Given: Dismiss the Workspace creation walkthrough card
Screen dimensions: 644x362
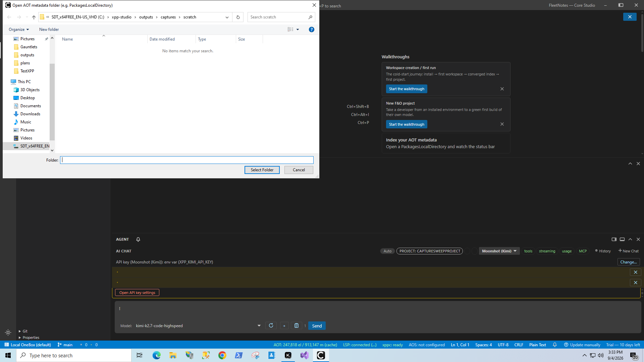Looking at the screenshot, I should click(502, 89).
